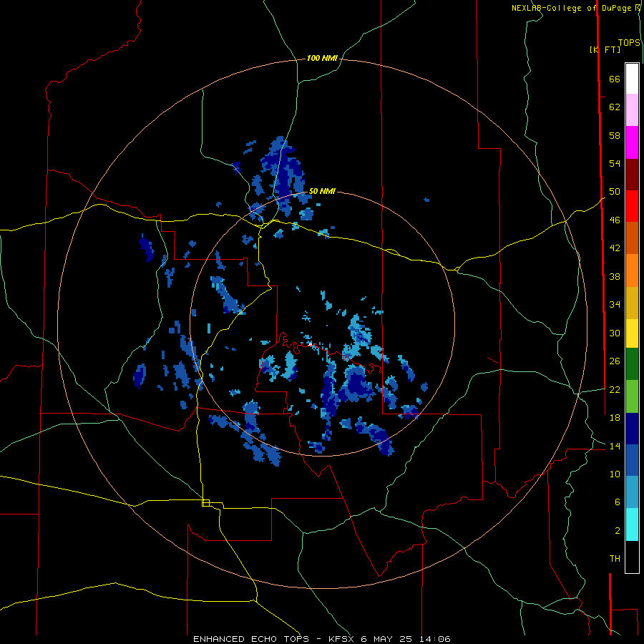The width and height of the screenshot is (644, 644).
Task: Click the light green 26 kft legend swatch
Action: (632, 396)
